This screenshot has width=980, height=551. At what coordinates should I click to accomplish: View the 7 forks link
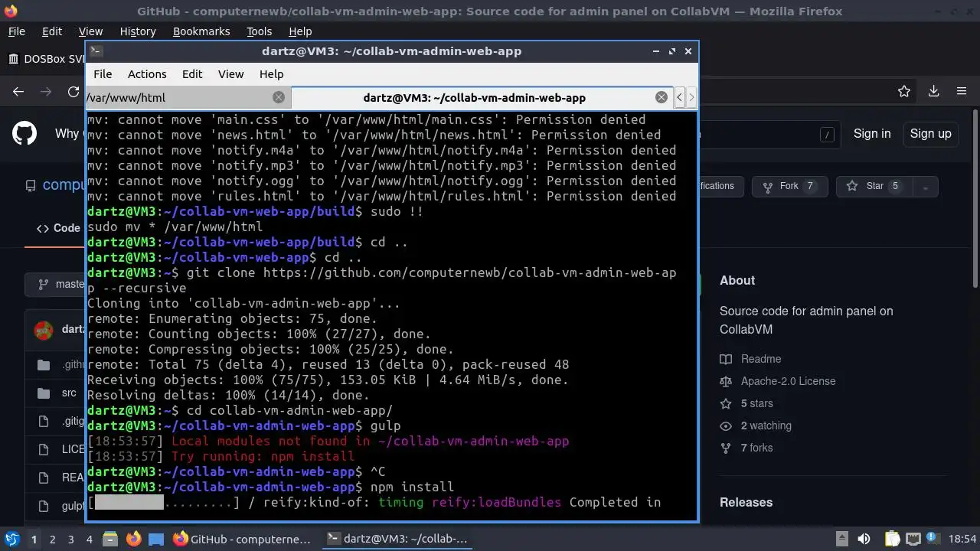coord(746,448)
